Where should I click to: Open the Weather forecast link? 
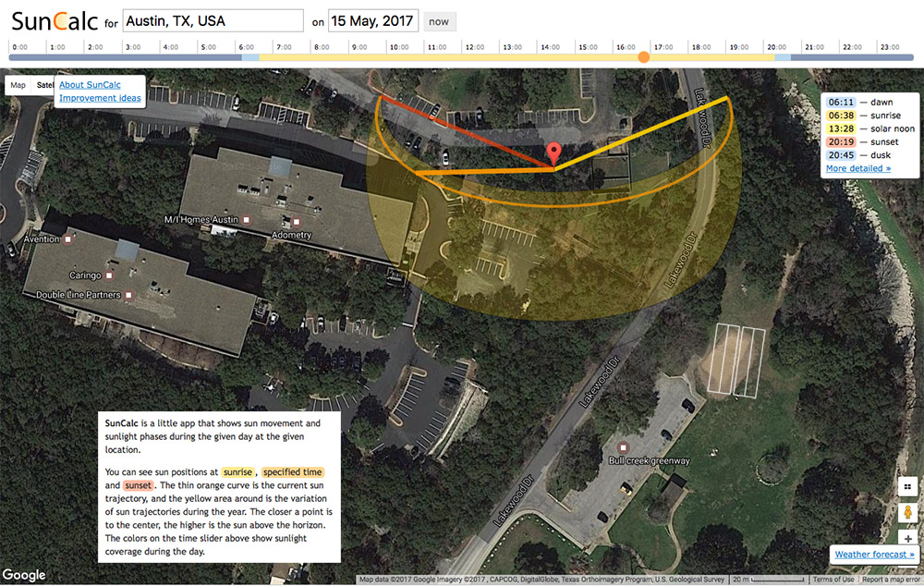[x=874, y=555]
